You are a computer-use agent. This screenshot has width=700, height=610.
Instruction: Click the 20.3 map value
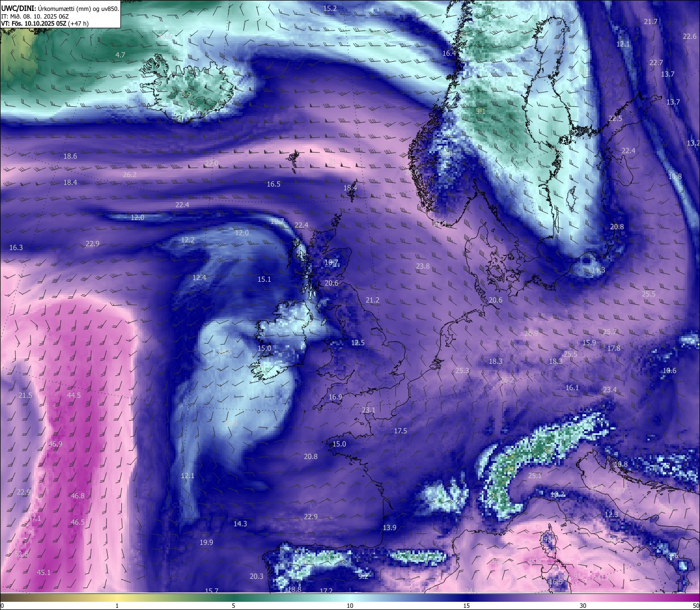pos(256,576)
